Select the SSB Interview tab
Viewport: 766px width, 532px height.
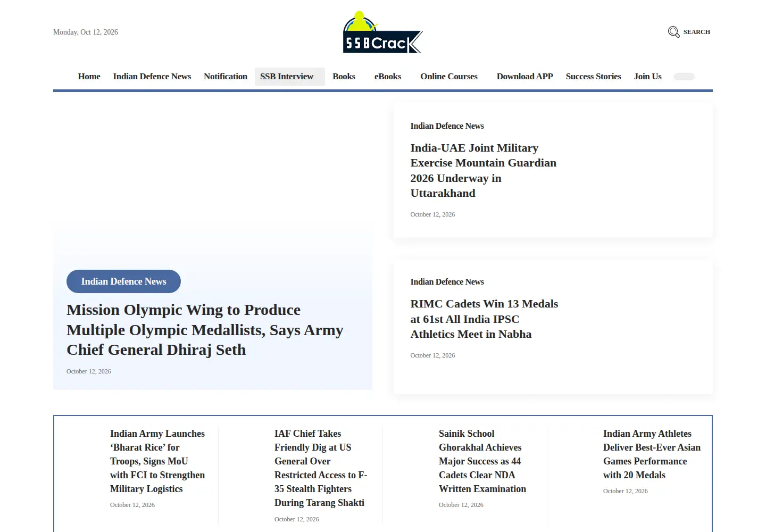290,77
